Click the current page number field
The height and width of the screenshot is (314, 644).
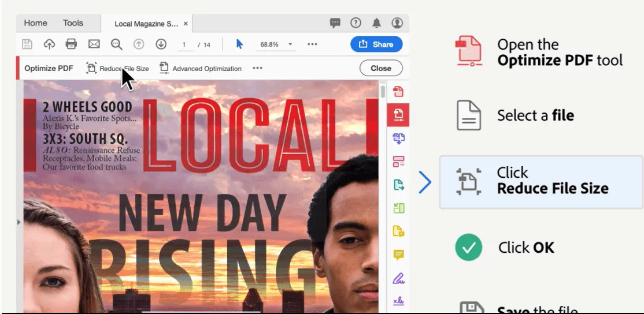click(x=184, y=44)
